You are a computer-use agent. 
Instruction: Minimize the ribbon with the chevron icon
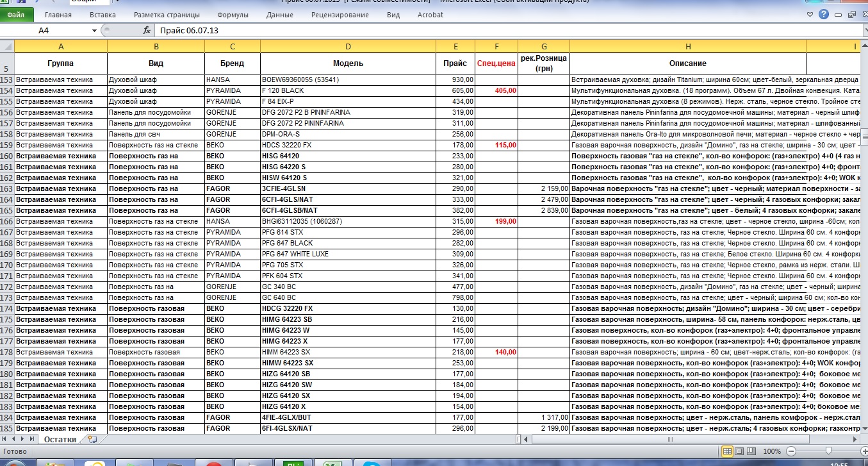(x=810, y=14)
